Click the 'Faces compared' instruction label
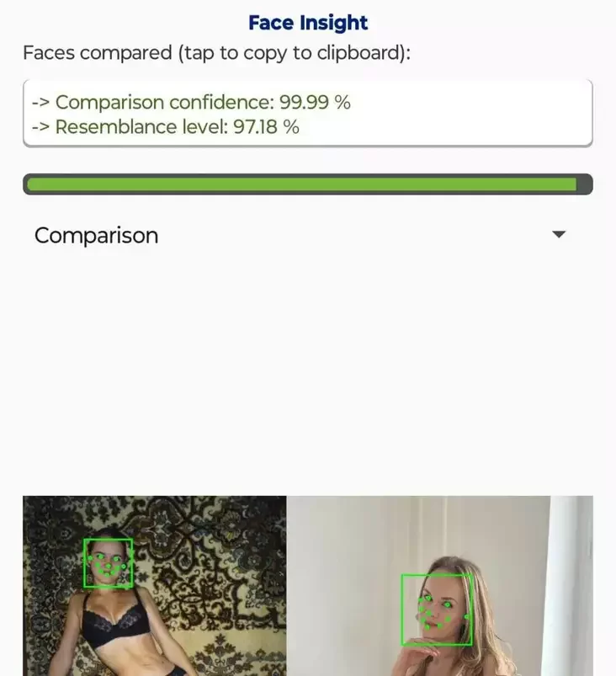 [x=216, y=52]
